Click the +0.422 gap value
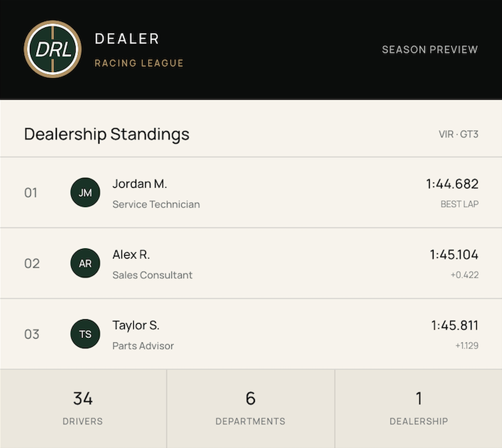 pyautogui.click(x=465, y=275)
